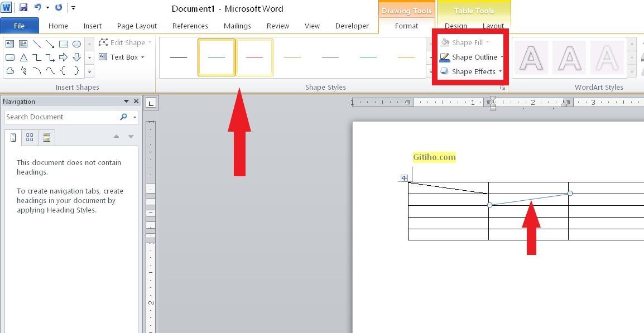Select the Scribble shape tool
Image resolution: width=644 pixels, height=333 pixels.
[23, 71]
